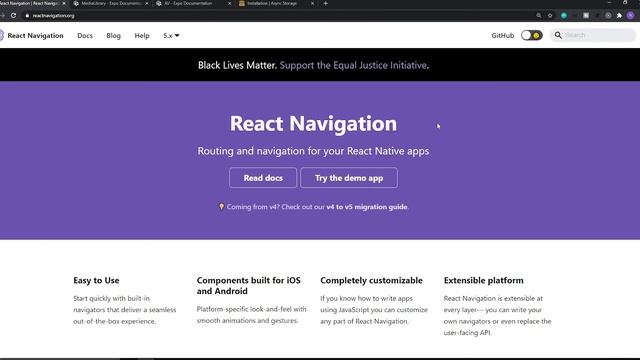Click the Components built for iOS and Android heading

pyautogui.click(x=249, y=286)
